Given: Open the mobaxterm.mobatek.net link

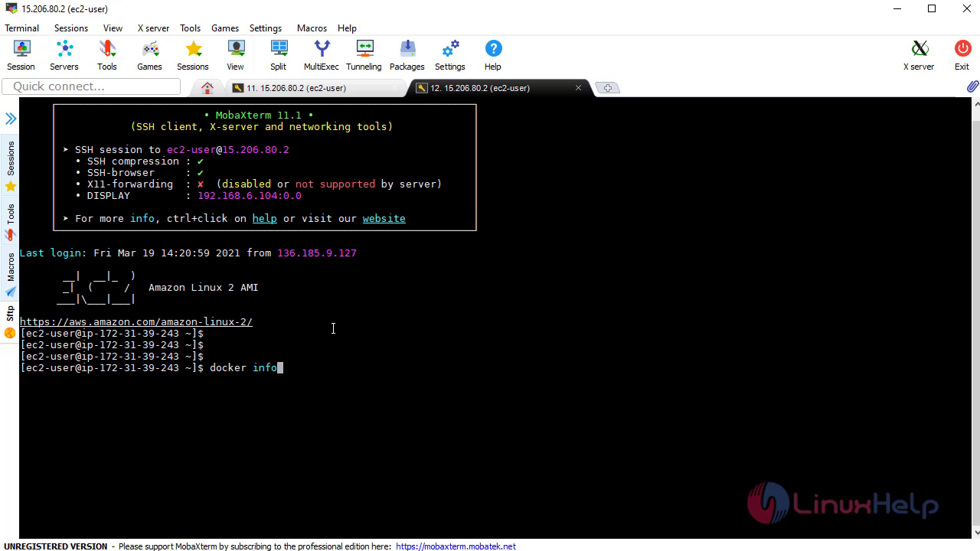Looking at the screenshot, I should point(456,546).
